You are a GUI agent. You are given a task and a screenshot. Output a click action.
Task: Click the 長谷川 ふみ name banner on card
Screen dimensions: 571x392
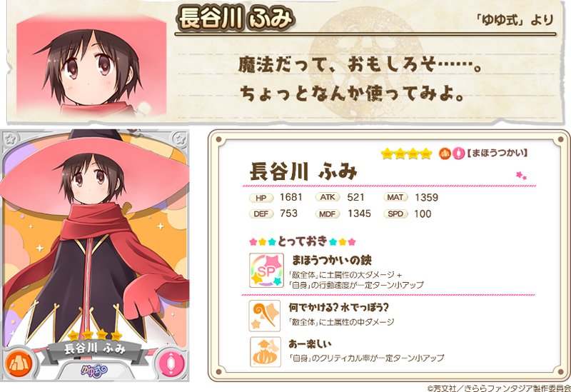click(95, 348)
